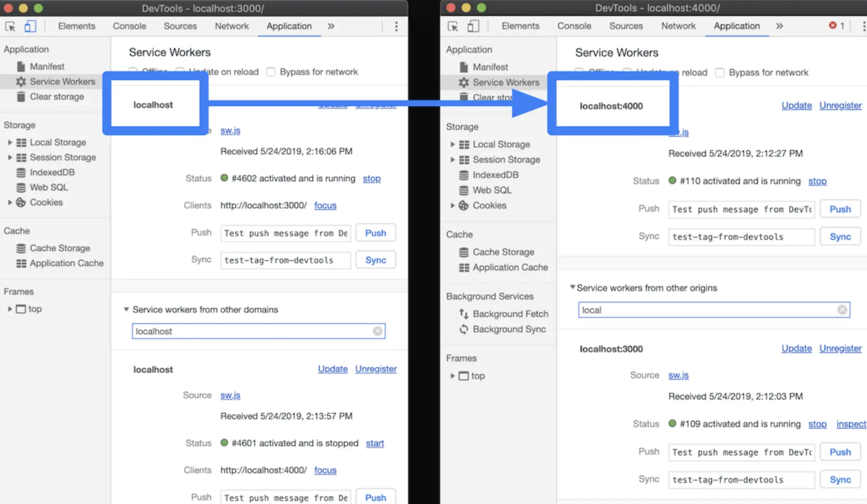Focus the 'local' filter field for other origins

(x=714, y=310)
